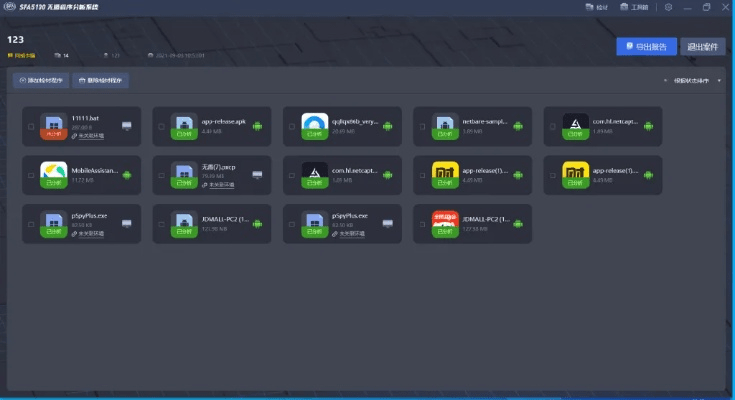Open the detection menu in title bar
Screen dimensions: 735x400
coord(595,8)
